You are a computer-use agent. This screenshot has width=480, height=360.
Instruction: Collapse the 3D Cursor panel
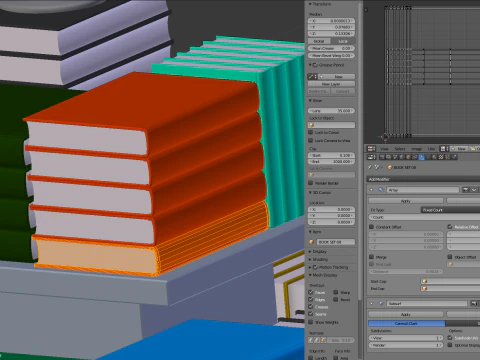pos(310,193)
